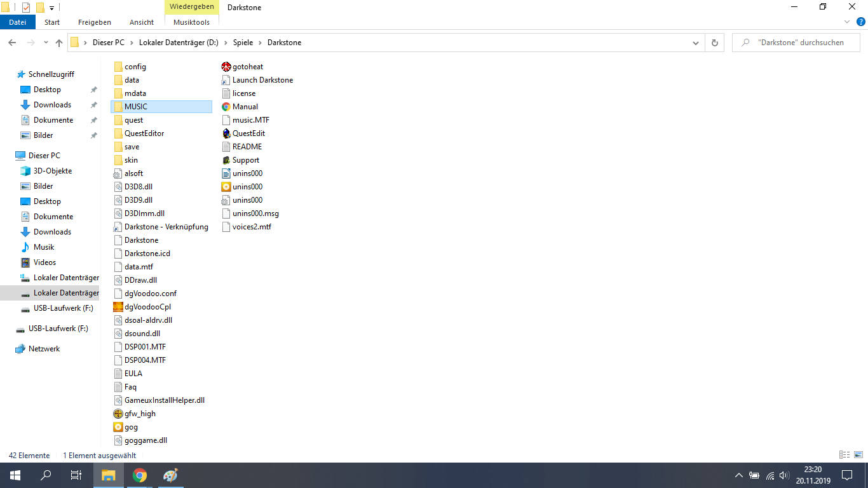Open Netzwerk in navigation pane

pyautogui.click(x=44, y=349)
